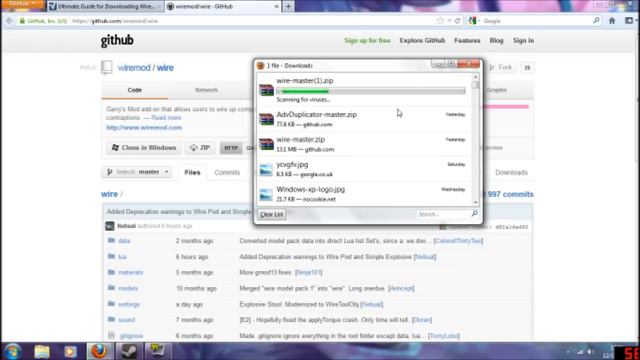Reload the page with the refresh icon
The image size is (640, 360).
click(457, 21)
